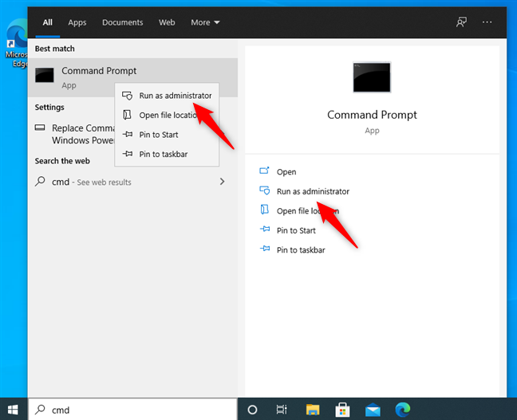Click the settings icon beside Replace Command setting

click(x=40, y=128)
